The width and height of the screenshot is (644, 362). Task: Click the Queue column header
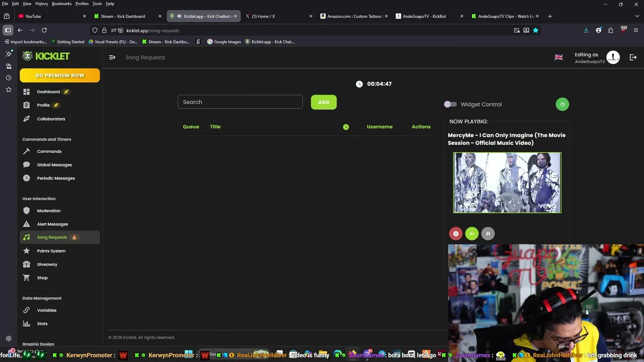tap(191, 127)
